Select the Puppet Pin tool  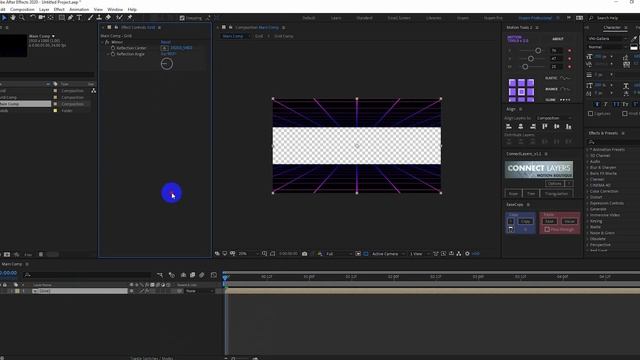[130, 18]
